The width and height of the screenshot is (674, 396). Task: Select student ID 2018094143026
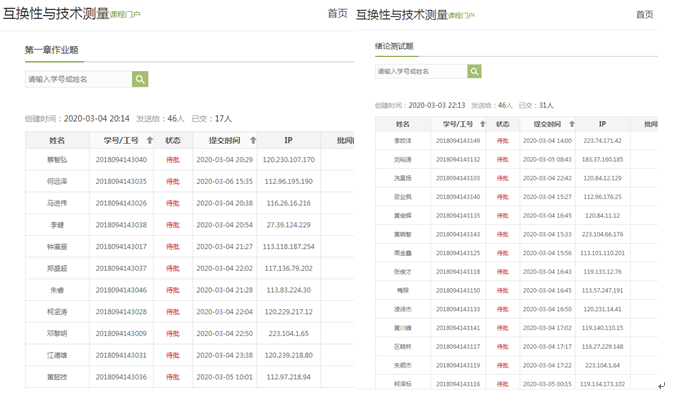[121, 203]
